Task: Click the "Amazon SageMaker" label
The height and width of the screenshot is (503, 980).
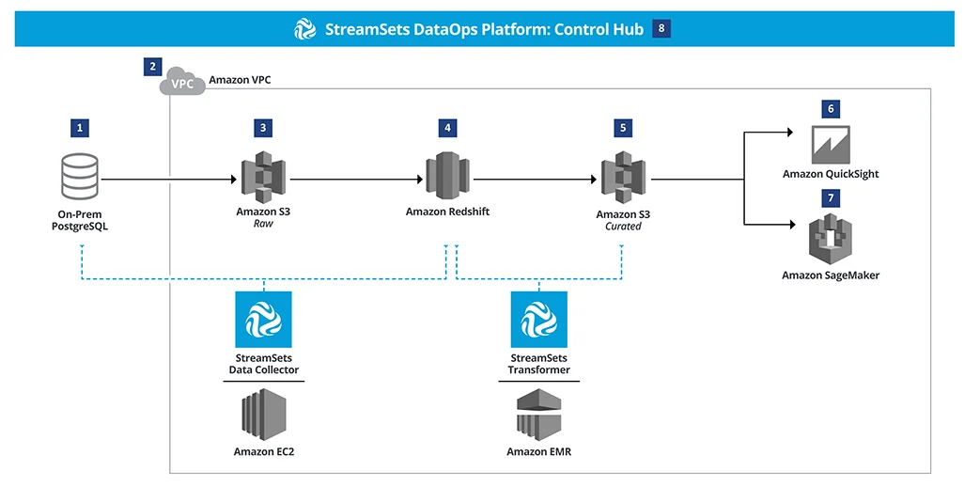Action: click(831, 275)
